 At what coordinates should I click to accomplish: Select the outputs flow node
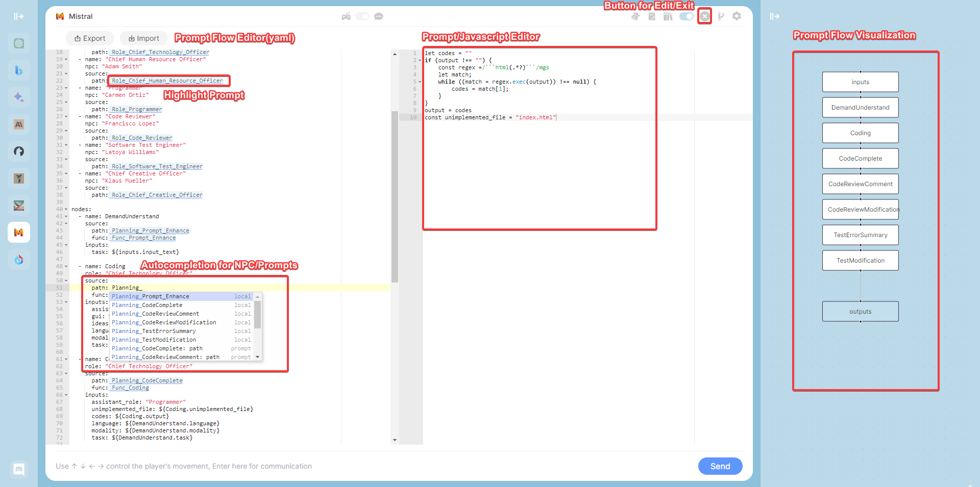tap(861, 312)
